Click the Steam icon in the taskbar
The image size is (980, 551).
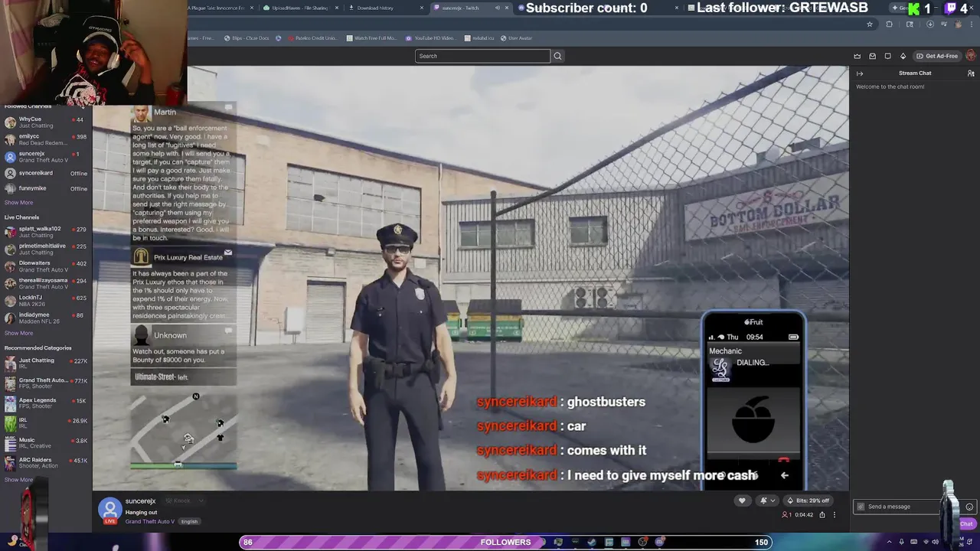tap(592, 543)
